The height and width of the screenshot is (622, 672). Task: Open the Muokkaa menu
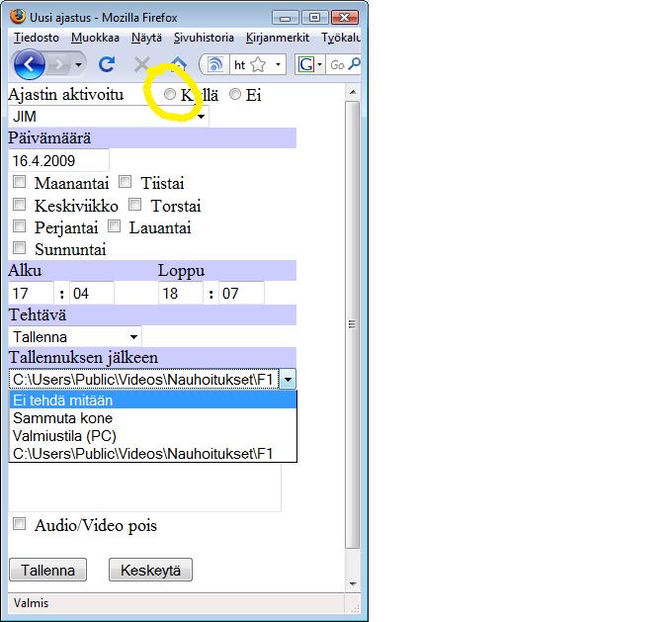pos(95,38)
